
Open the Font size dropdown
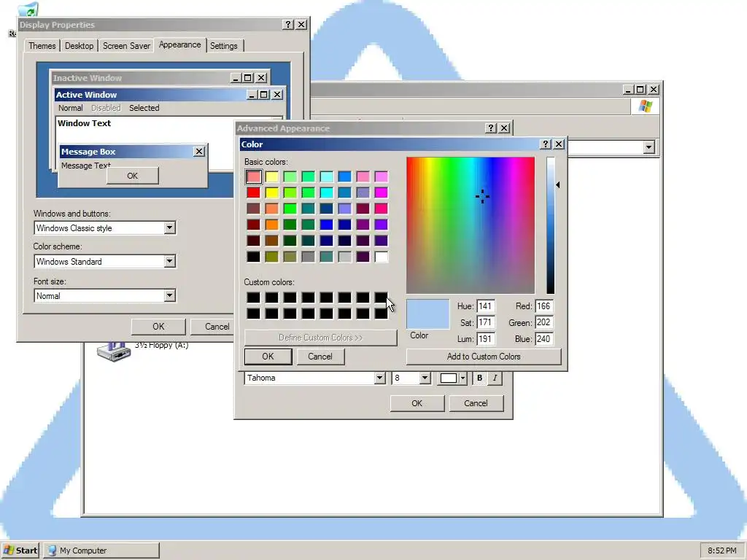[169, 296]
